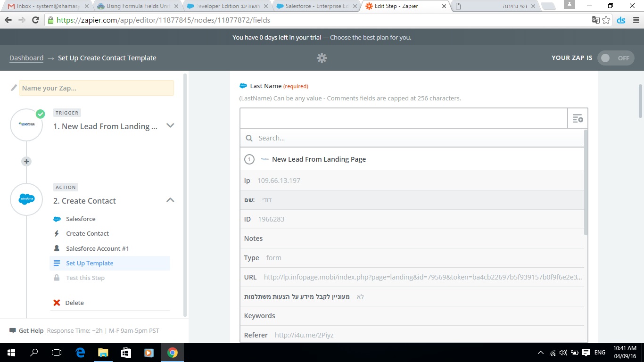Click the plus button to add a step

click(x=26, y=161)
